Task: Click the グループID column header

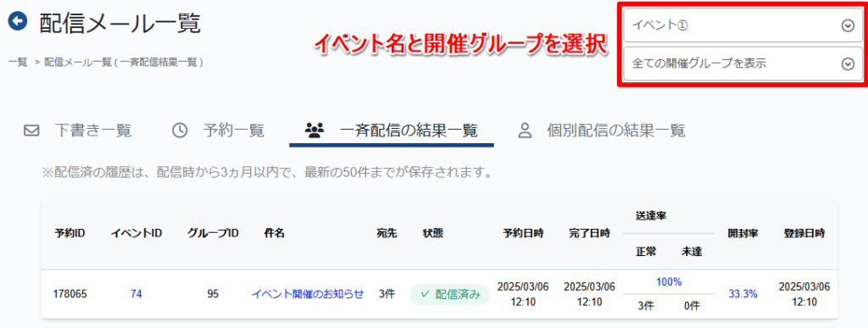Action: 213,233
